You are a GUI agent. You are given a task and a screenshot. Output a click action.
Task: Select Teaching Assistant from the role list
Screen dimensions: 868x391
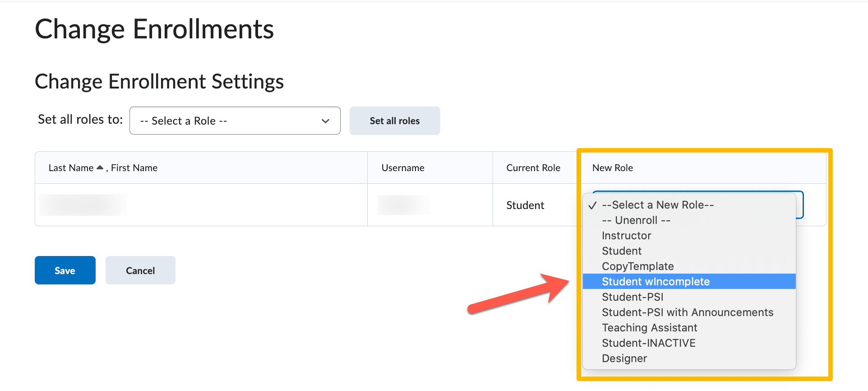[x=650, y=328]
